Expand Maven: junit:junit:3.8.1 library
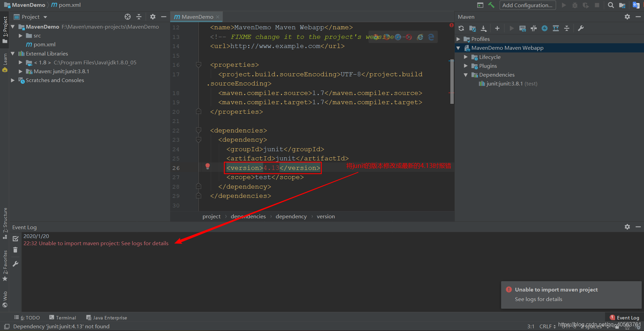This screenshot has width=644, height=331. pyautogui.click(x=20, y=71)
